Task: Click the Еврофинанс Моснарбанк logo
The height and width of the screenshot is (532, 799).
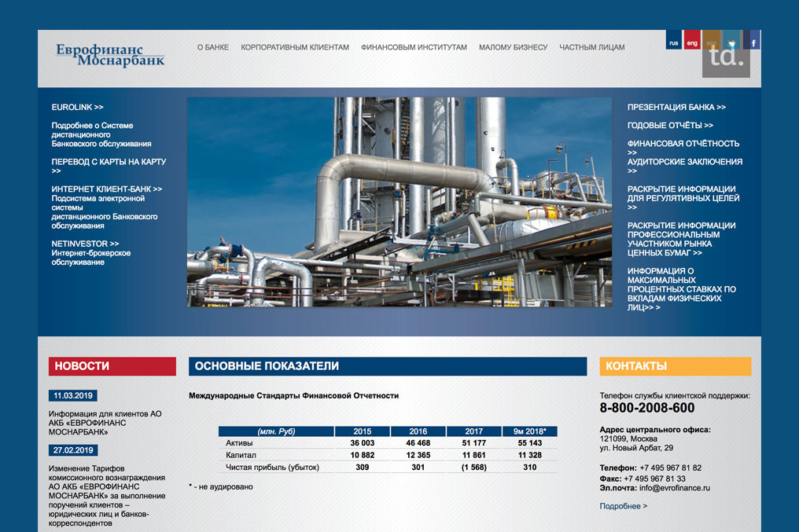Action: (x=110, y=56)
